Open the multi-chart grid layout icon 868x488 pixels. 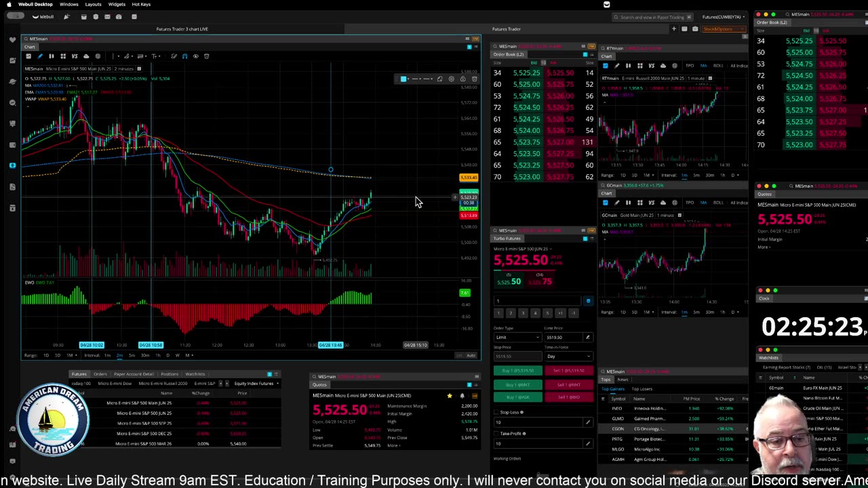click(62, 56)
